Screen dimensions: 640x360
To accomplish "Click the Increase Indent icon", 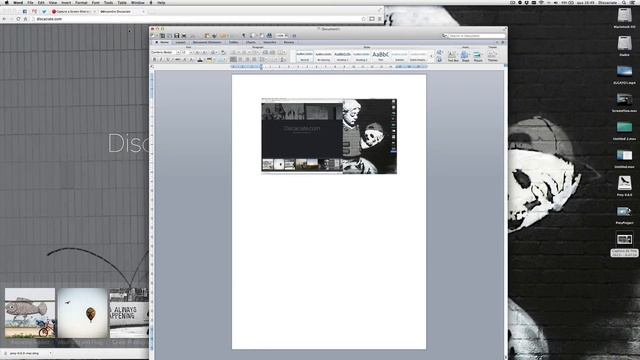I will pyautogui.click(x=273, y=53).
